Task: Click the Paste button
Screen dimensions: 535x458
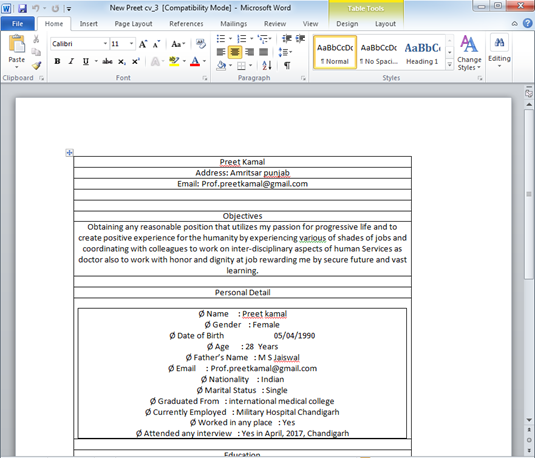Action: coord(17,51)
